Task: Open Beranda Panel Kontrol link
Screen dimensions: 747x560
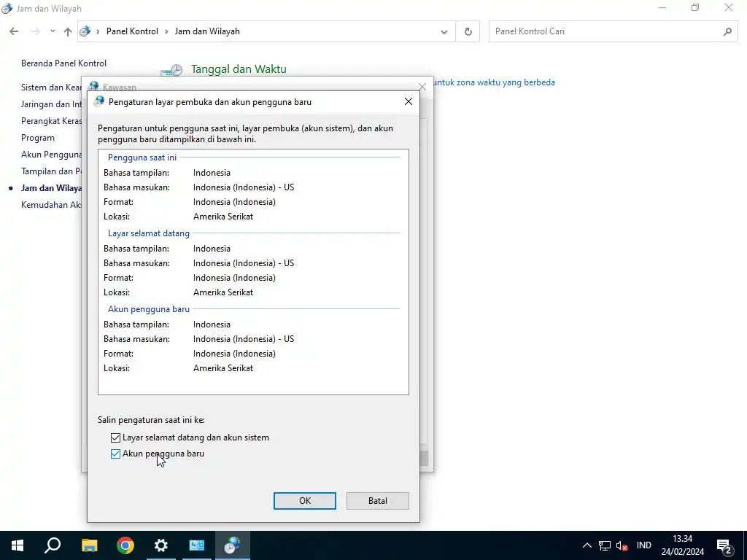Action: pyautogui.click(x=64, y=63)
